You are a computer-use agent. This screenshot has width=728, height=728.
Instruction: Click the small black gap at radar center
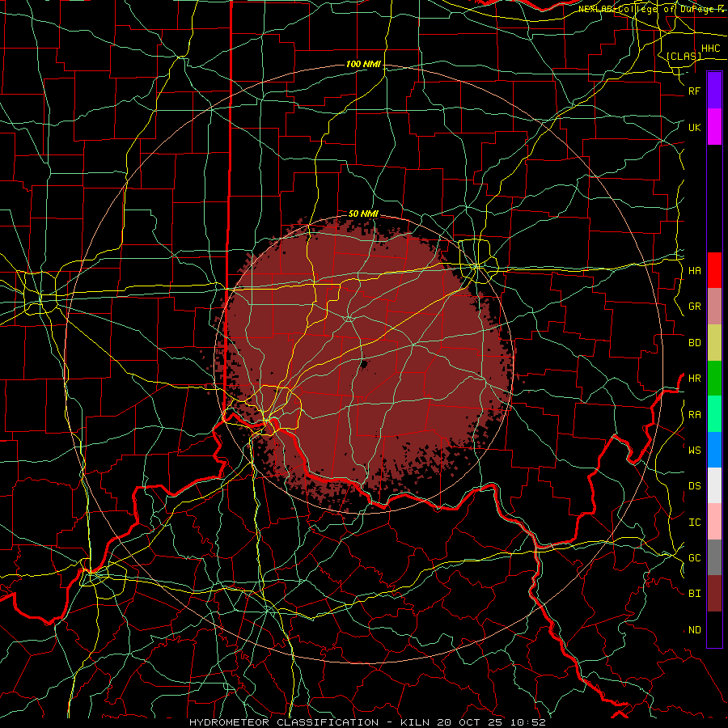pos(363,364)
